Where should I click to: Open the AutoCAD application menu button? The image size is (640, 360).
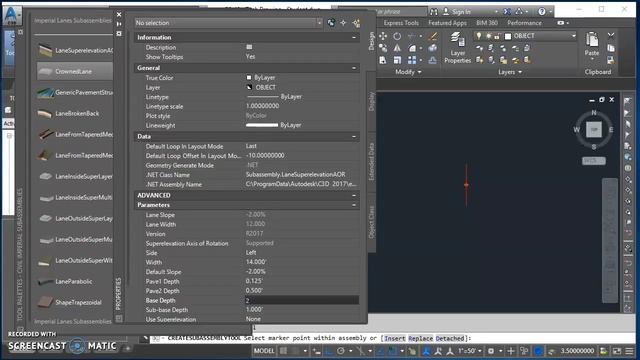point(11,15)
